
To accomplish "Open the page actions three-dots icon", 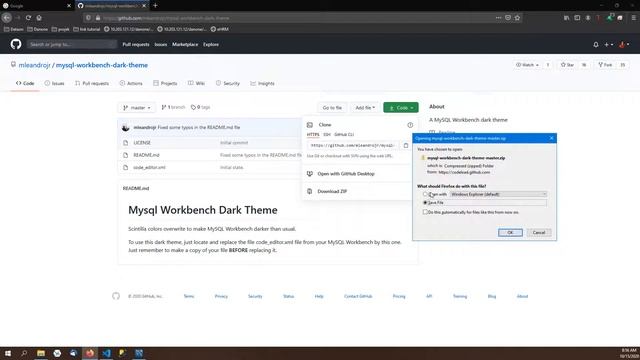I will [x=498, y=18].
